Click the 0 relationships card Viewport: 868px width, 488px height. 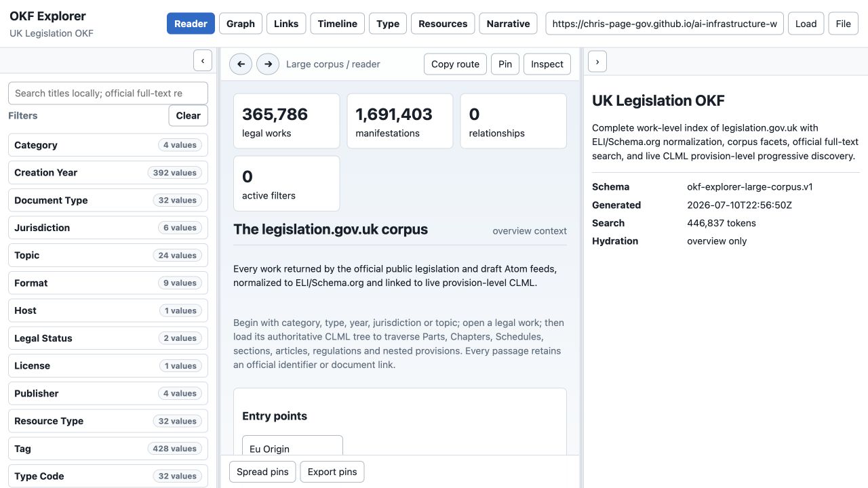pyautogui.click(x=513, y=121)
